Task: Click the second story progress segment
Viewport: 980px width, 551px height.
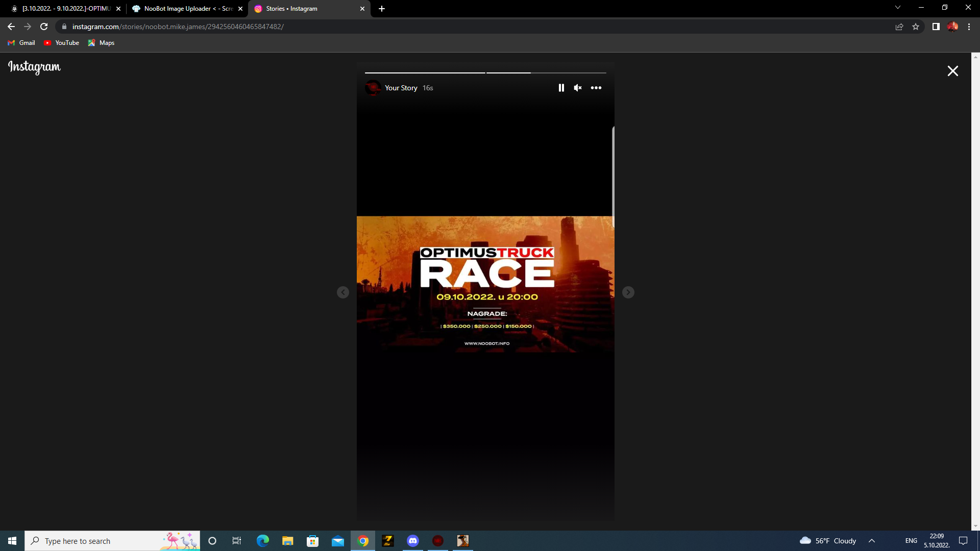Action: click(x=546, y=73)
